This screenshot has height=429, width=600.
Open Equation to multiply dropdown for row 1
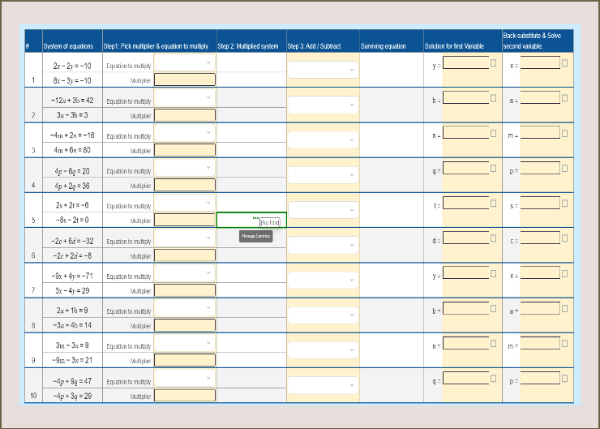point(185,62)
